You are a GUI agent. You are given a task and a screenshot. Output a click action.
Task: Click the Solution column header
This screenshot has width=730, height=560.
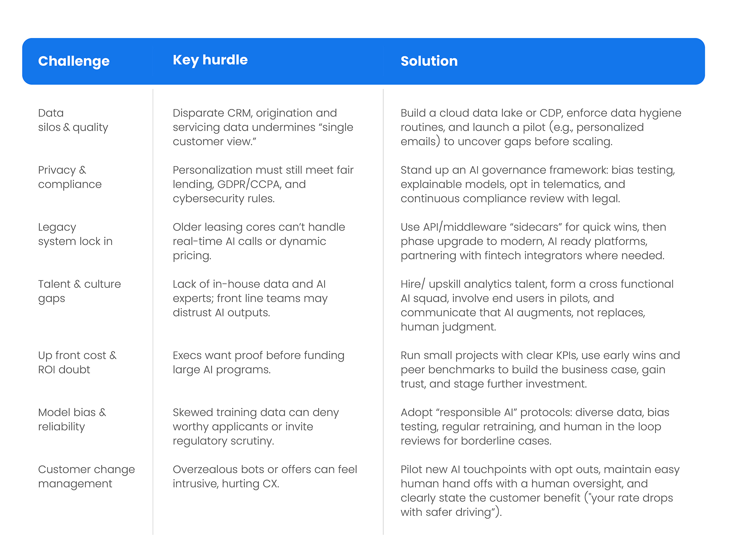tap(429, 61)
